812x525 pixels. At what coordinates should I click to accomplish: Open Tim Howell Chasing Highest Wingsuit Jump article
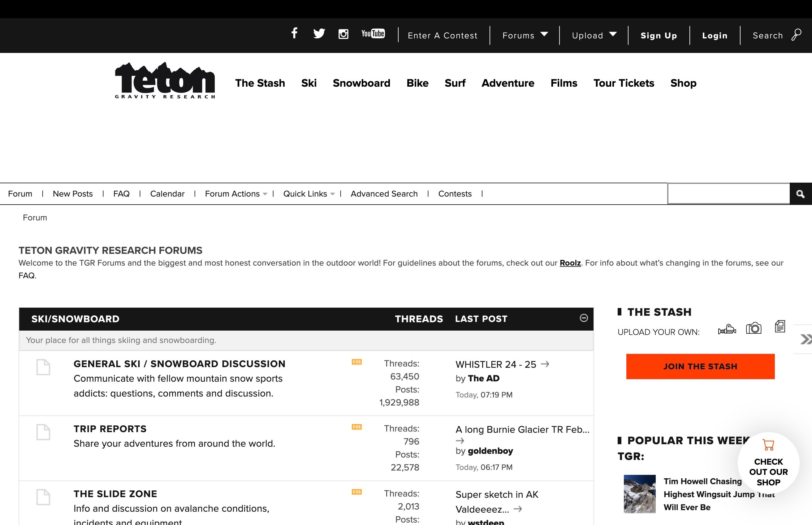click(x=719, y=494)
